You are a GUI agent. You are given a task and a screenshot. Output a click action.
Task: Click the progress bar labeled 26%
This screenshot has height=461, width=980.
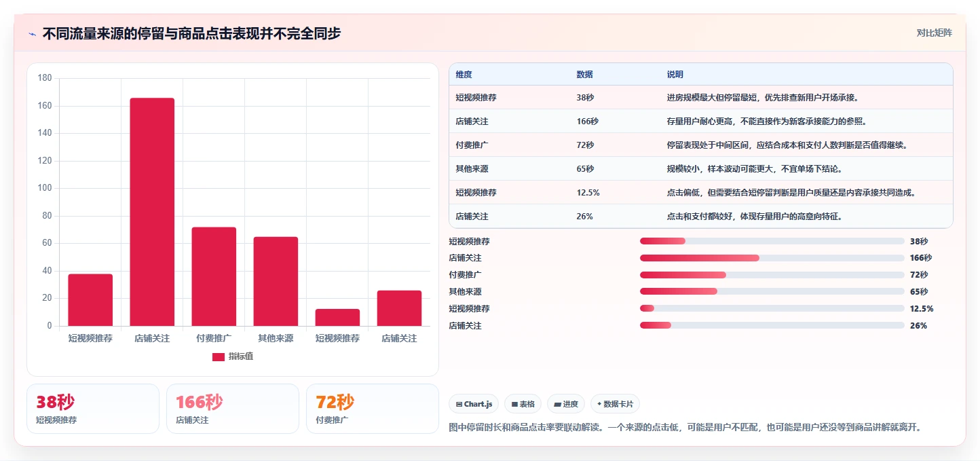point(772,326)
